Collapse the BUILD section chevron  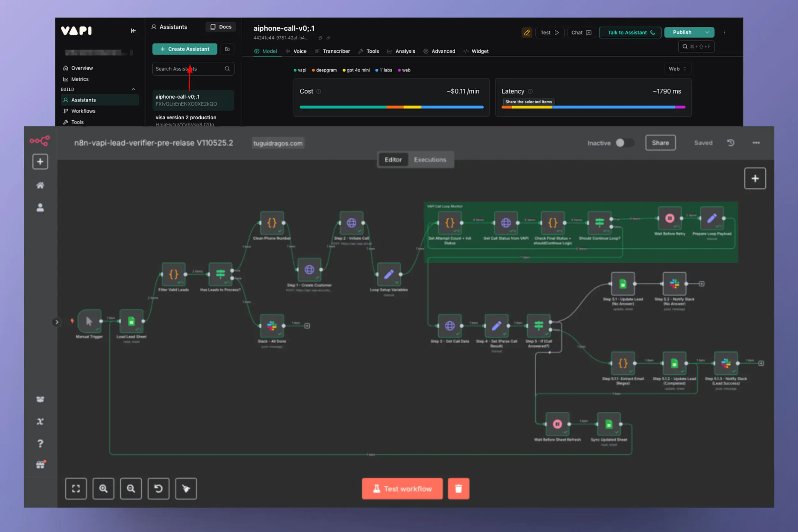pyautogui.click(x=133, y=89)
